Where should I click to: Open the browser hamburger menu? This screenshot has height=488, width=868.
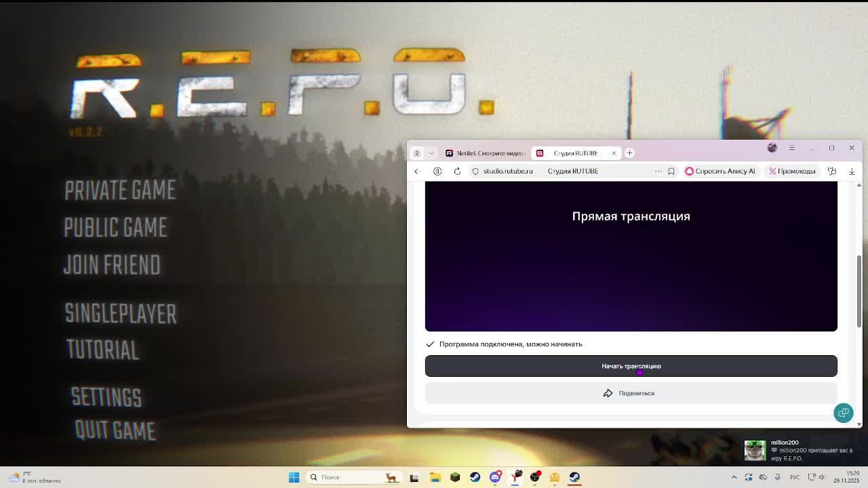791,148
